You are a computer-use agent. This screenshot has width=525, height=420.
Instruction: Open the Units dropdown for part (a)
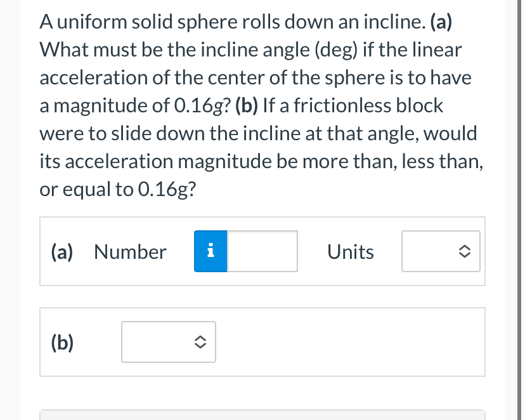(x=441, y=251)
